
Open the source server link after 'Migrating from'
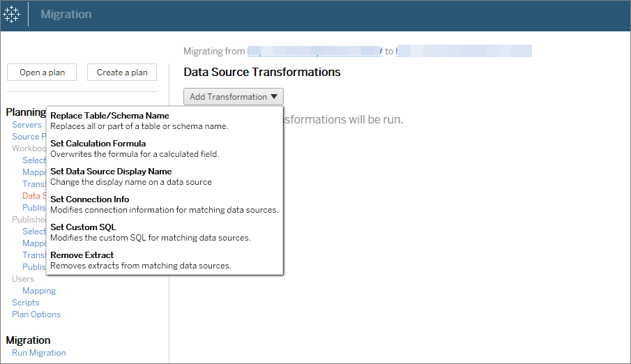(x=314, y=52)
